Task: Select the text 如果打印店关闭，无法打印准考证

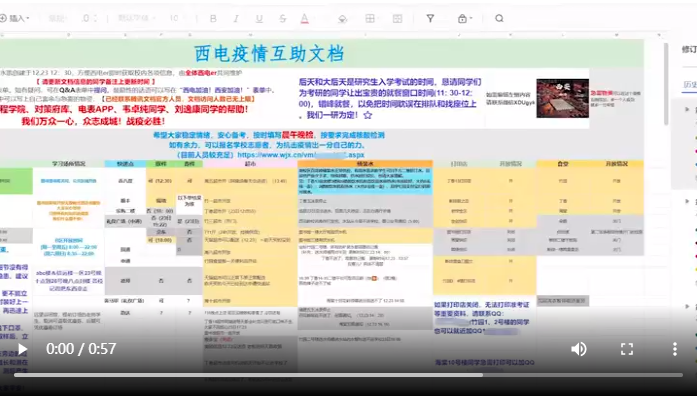Action: coord(482,305)
